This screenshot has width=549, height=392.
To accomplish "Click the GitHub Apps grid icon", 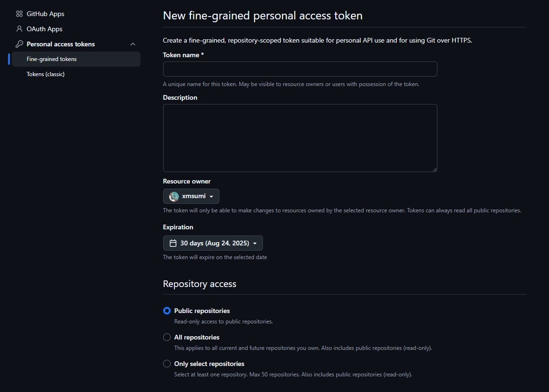I will [x=19, y=14].
